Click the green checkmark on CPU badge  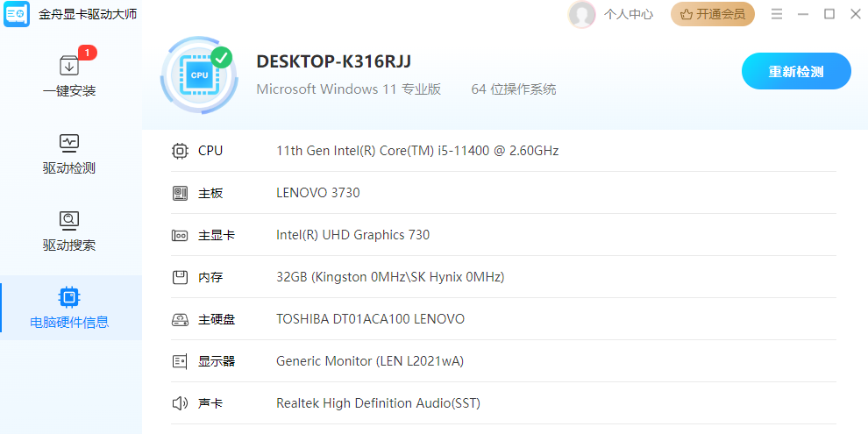coord(222,58)
